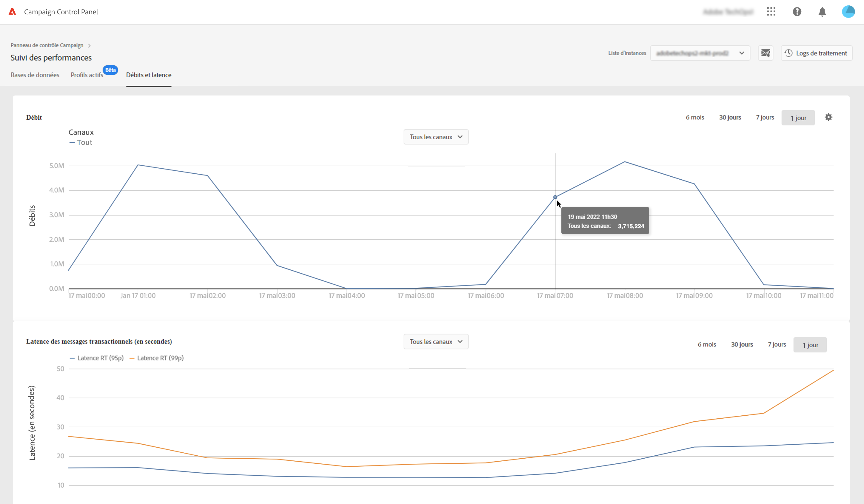Click the highlighted data point on Débit line
The image size is (864, 504).
[x=555, y=198]
